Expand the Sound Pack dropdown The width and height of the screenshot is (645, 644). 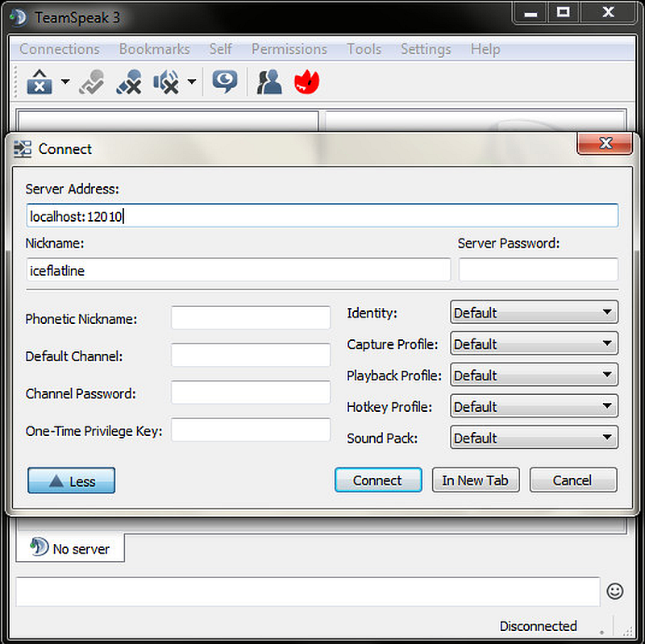pos(535,437)
